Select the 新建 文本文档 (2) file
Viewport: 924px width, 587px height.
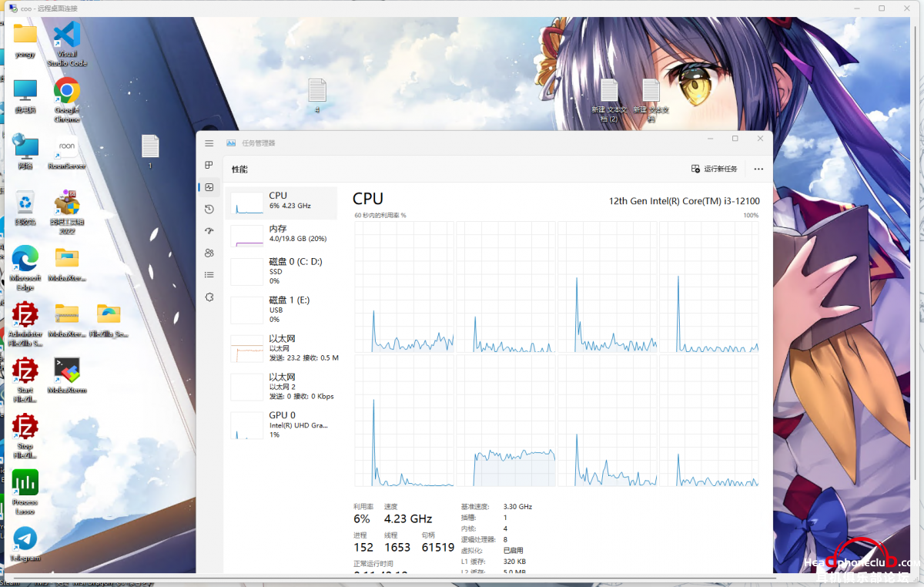coord(609,100)
